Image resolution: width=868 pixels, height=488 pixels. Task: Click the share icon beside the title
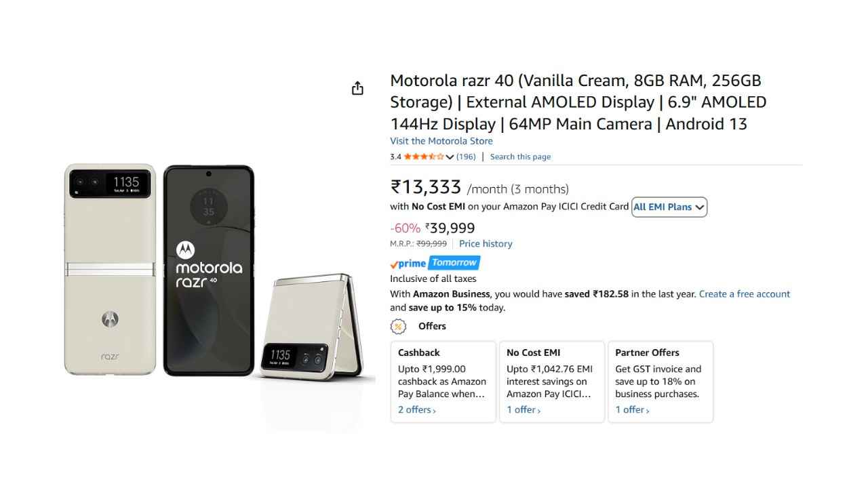[357, 89]
